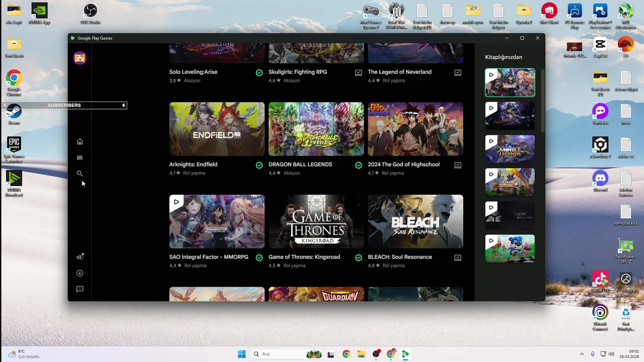Open the announcements megaphone icon
This screenshot has width=644, height=362.
(x=79, y=257)
